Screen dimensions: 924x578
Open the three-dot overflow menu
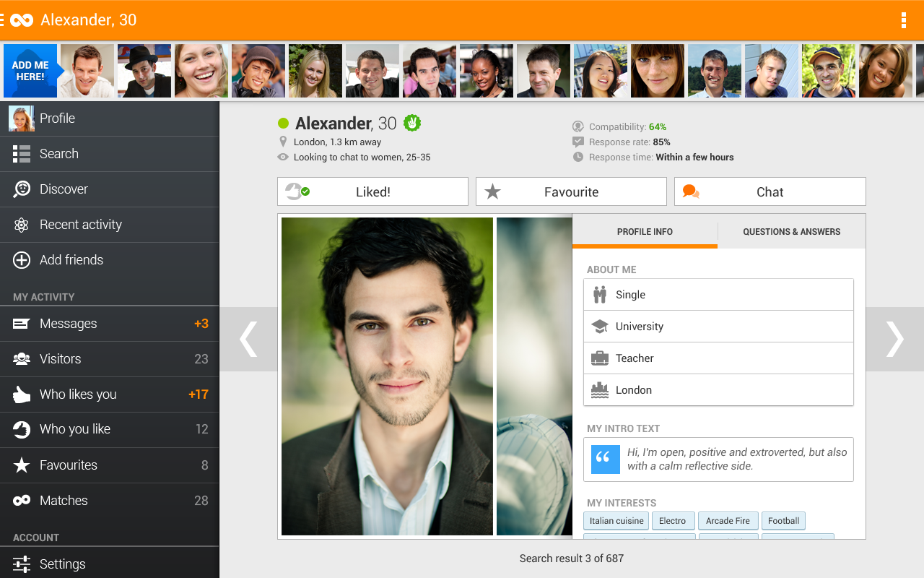click(x=903, y=20)
